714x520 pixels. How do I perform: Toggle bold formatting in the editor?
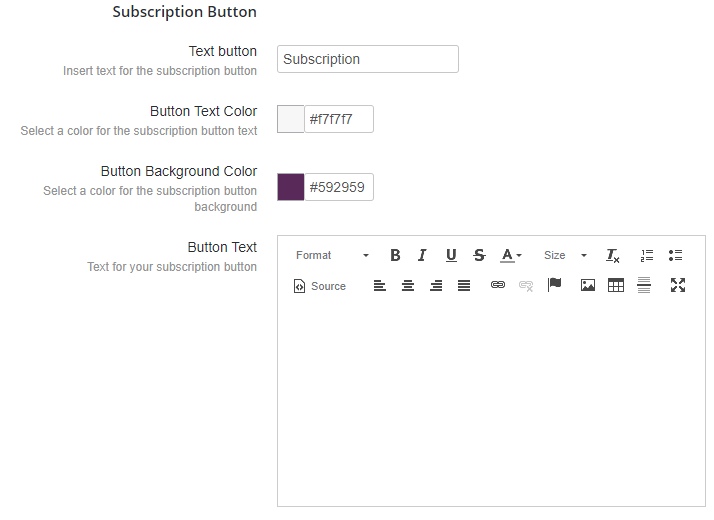(395, 255)
